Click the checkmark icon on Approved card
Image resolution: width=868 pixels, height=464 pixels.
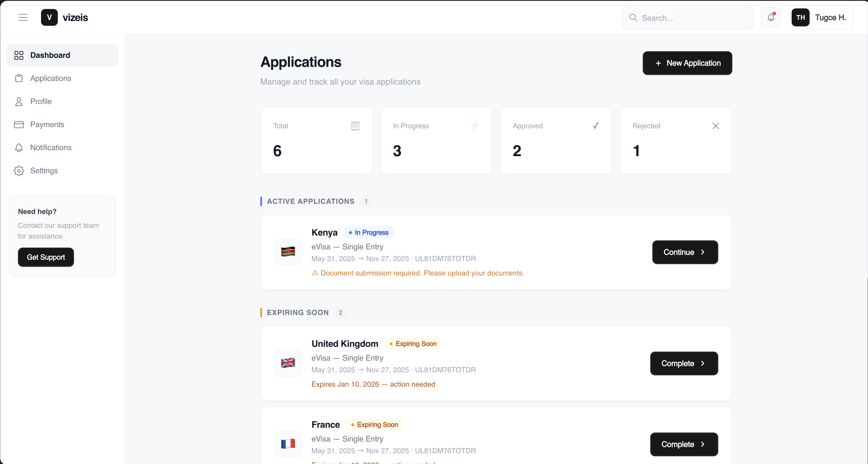[595, 125]
